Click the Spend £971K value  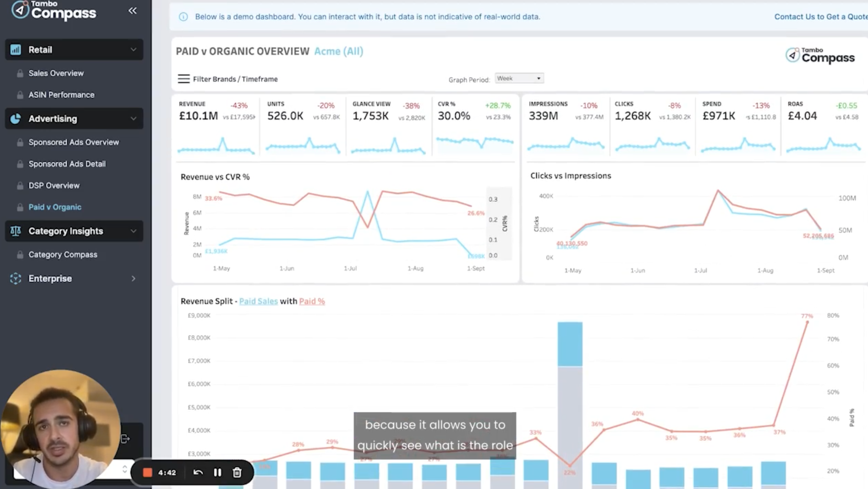point(719,116)
